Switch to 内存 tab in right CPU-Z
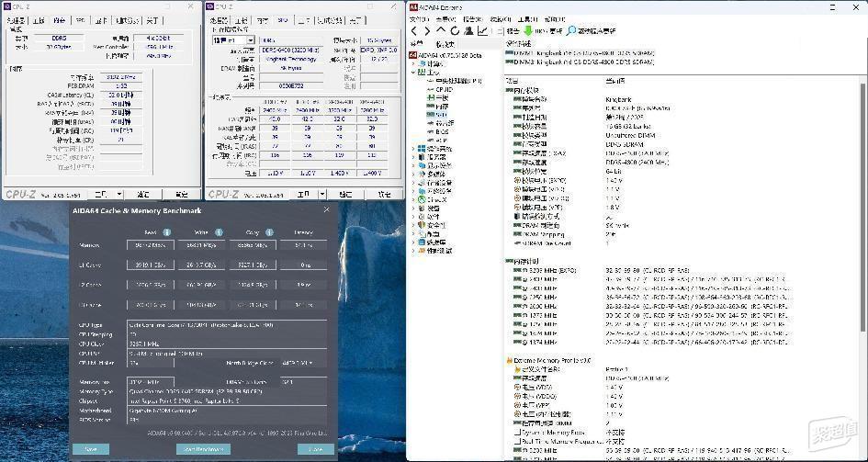Viewport: 868px width, 462px height. 263,20
